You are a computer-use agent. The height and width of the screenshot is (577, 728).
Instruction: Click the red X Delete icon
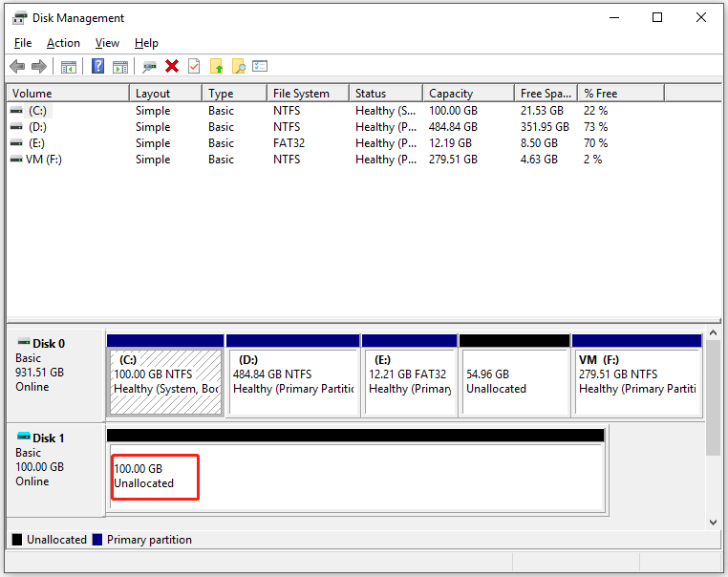172,66
